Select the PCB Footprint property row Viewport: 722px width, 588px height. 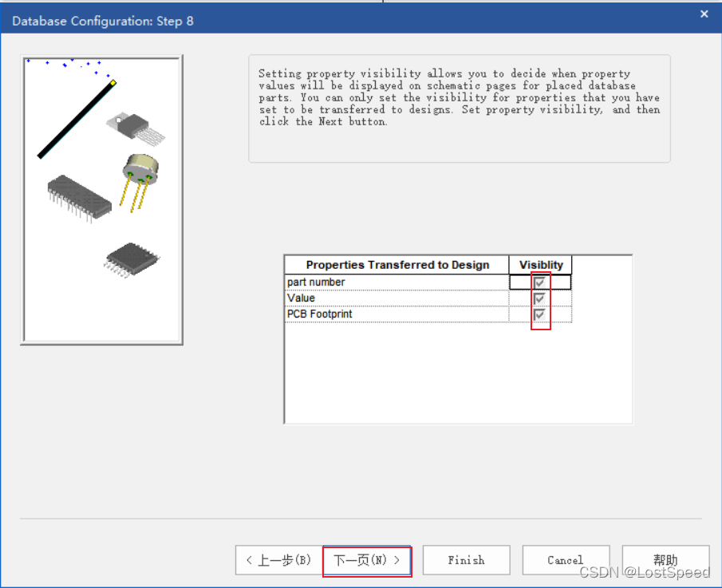pos(397,314)
